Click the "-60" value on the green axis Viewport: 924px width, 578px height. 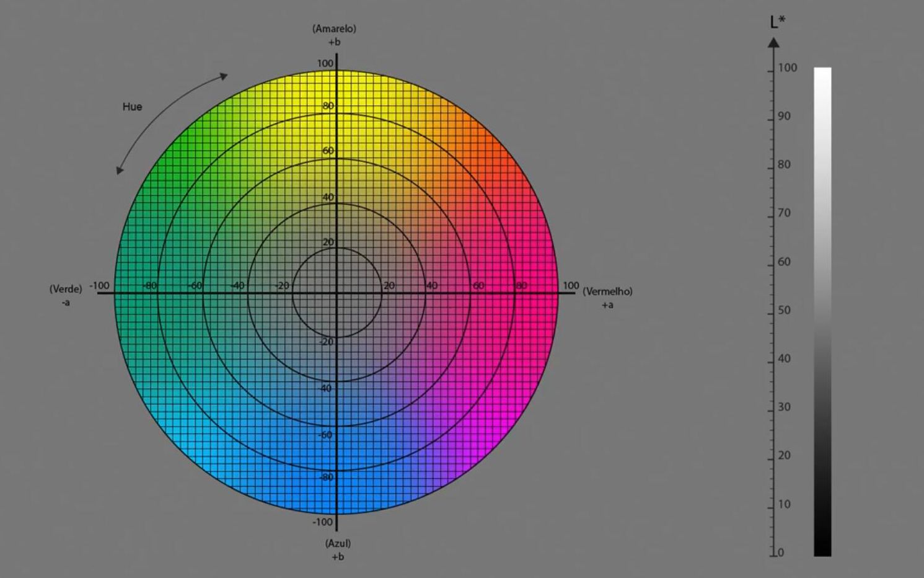[195, 286]
